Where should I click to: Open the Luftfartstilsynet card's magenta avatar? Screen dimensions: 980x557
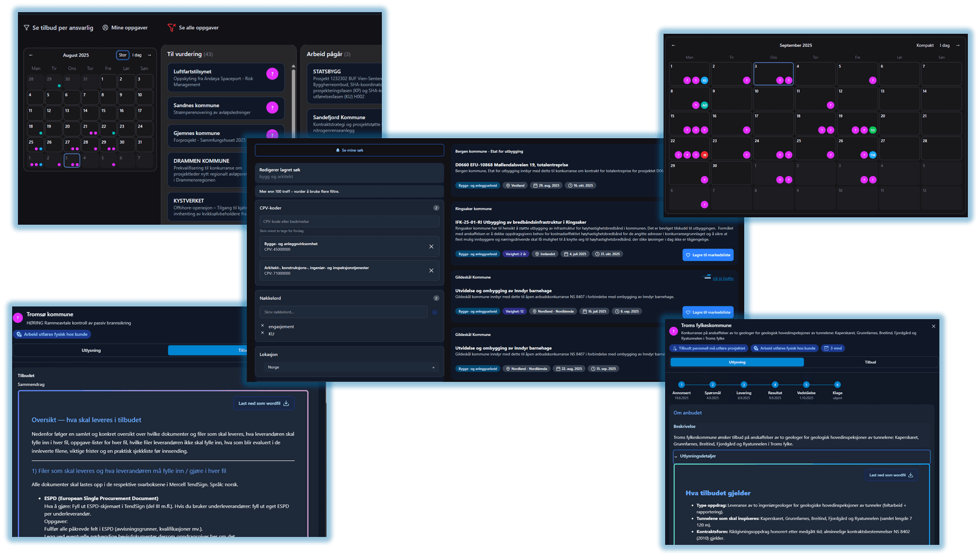click(272, 74)
